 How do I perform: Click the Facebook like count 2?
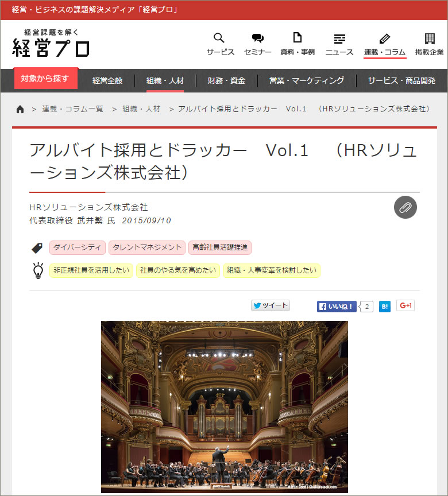point(366,307)
